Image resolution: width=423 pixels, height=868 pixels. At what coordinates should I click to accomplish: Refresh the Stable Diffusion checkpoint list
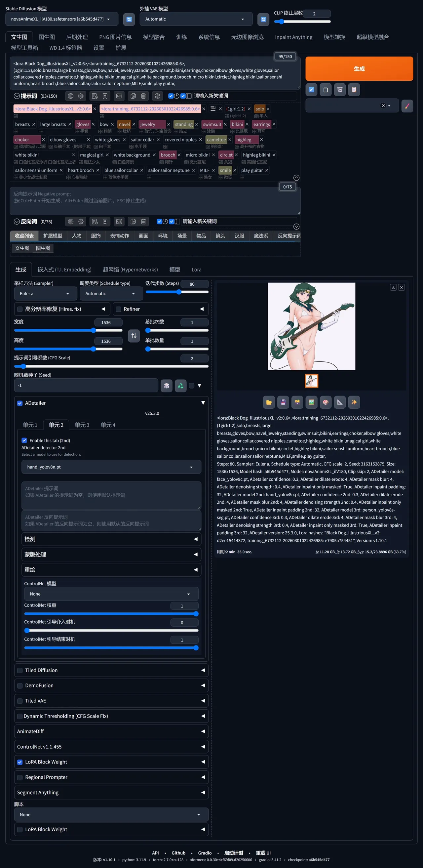(x=129, y=19)
